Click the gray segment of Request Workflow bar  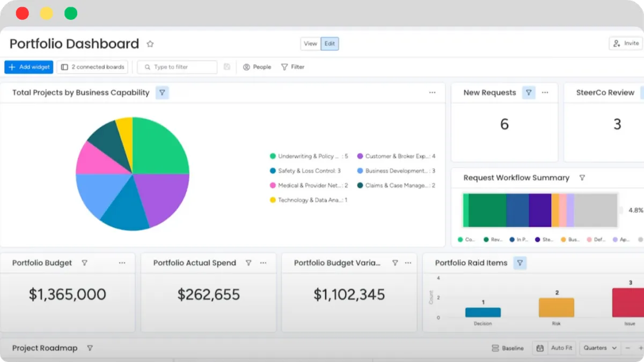(596, 211)
